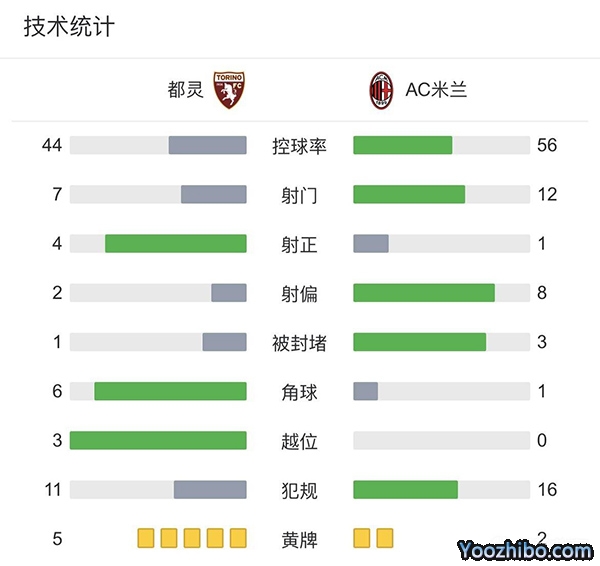Viewport: 600px width, 566px height.
Task: Click AC Milan's first yellow card icon
Action: click(362, 539)
